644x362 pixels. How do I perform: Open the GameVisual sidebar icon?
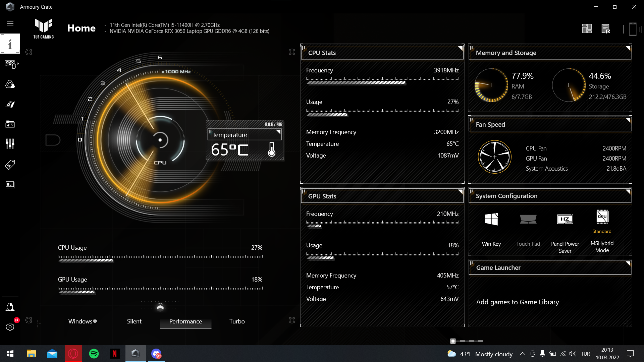coord(10,104)
